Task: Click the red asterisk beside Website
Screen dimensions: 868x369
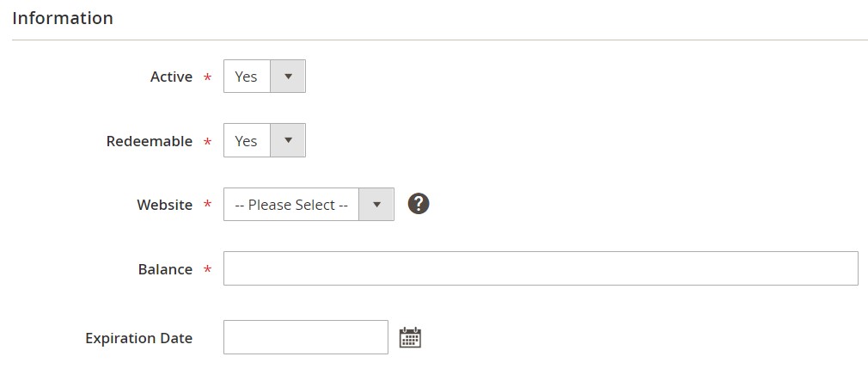Action: (x=207, y=206)
